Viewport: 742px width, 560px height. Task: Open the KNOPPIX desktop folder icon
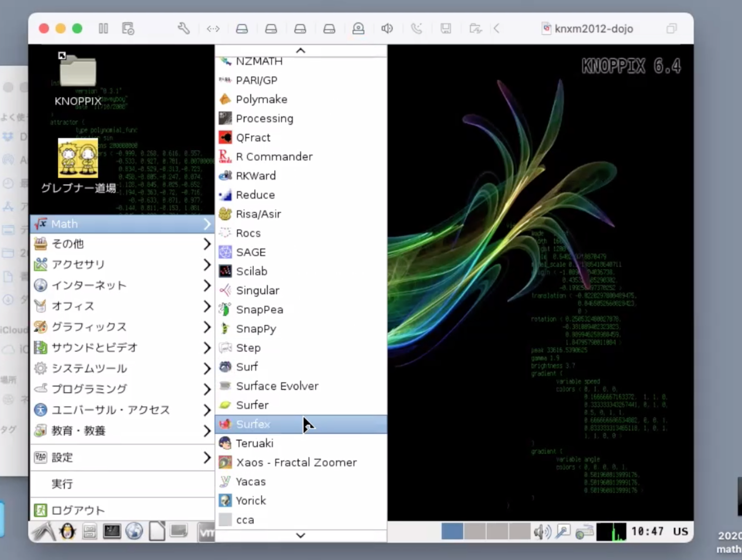78,71
